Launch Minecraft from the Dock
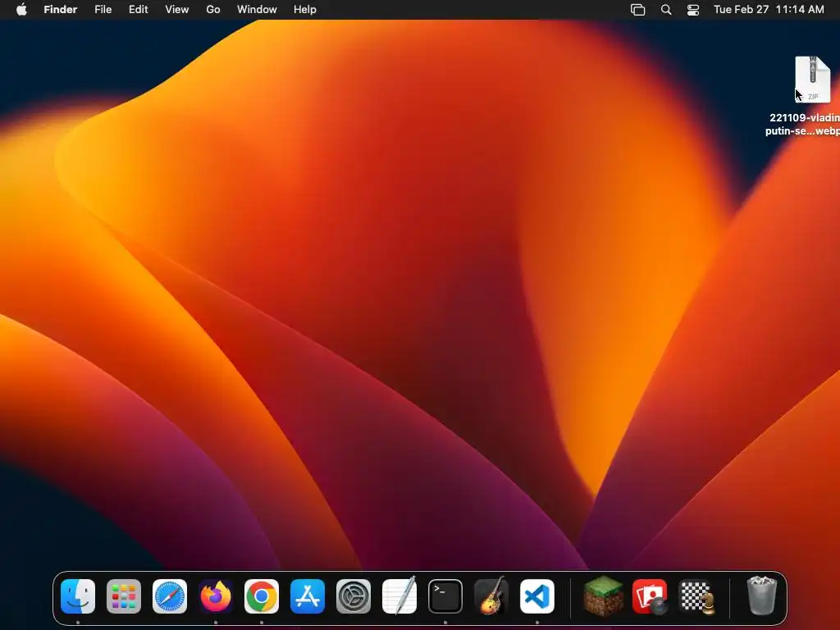 click(603, 596)
